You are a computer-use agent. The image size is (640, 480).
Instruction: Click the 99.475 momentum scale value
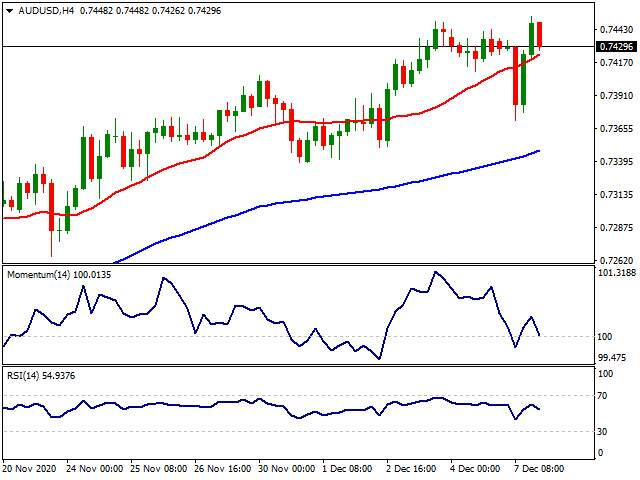click(611, 358)
